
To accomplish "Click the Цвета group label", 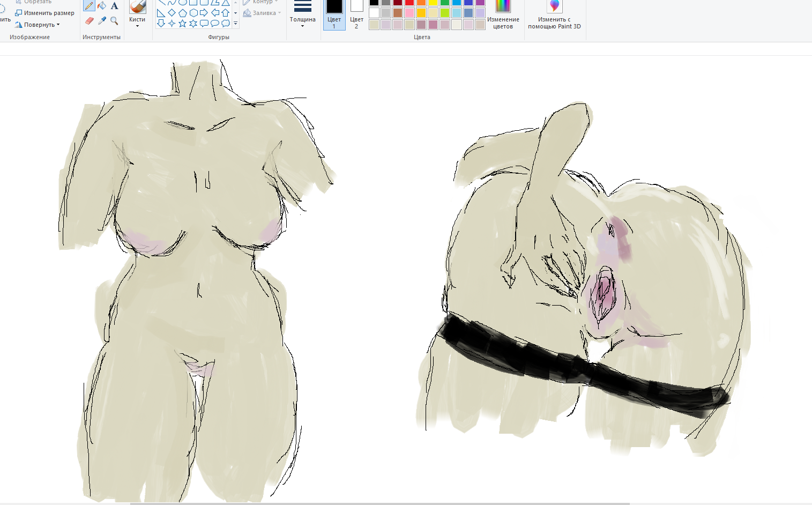I will pos(422,37).
